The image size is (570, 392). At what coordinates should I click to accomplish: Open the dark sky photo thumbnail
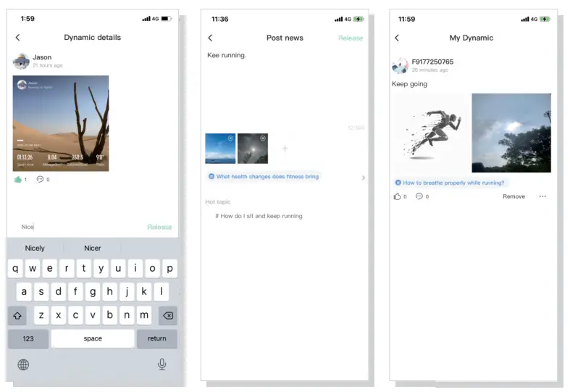pos(253,149)
